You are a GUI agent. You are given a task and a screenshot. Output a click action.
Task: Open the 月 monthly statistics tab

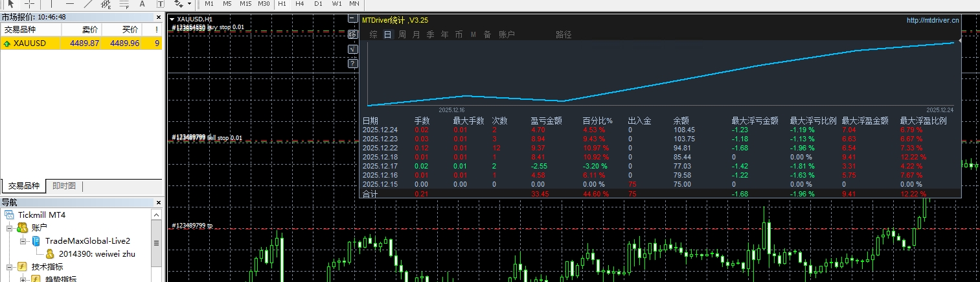(416, 35)
